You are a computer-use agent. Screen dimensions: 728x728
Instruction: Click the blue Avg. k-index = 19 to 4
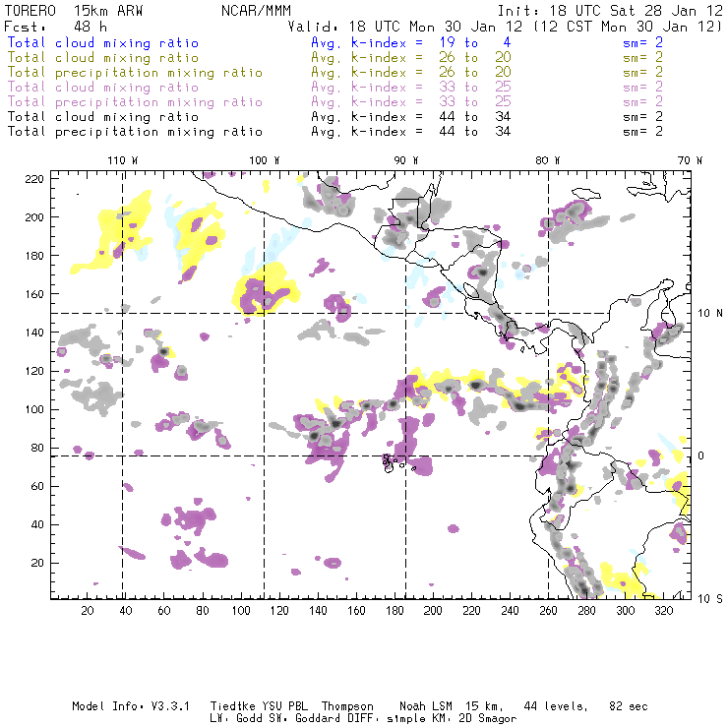point(411,42)
